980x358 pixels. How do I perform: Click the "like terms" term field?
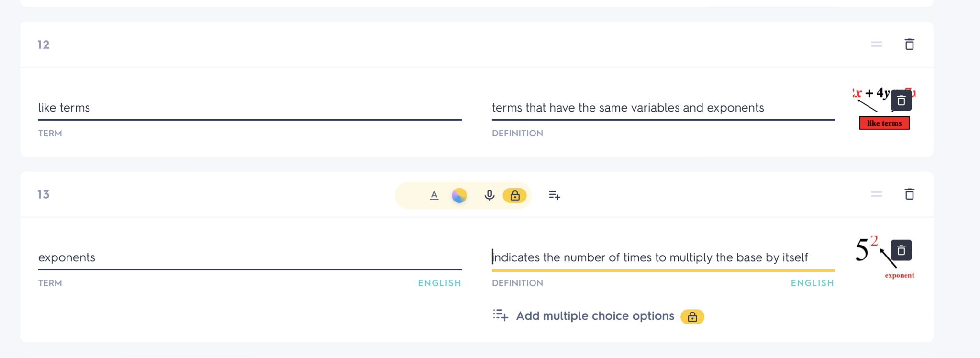pos(249,108)
